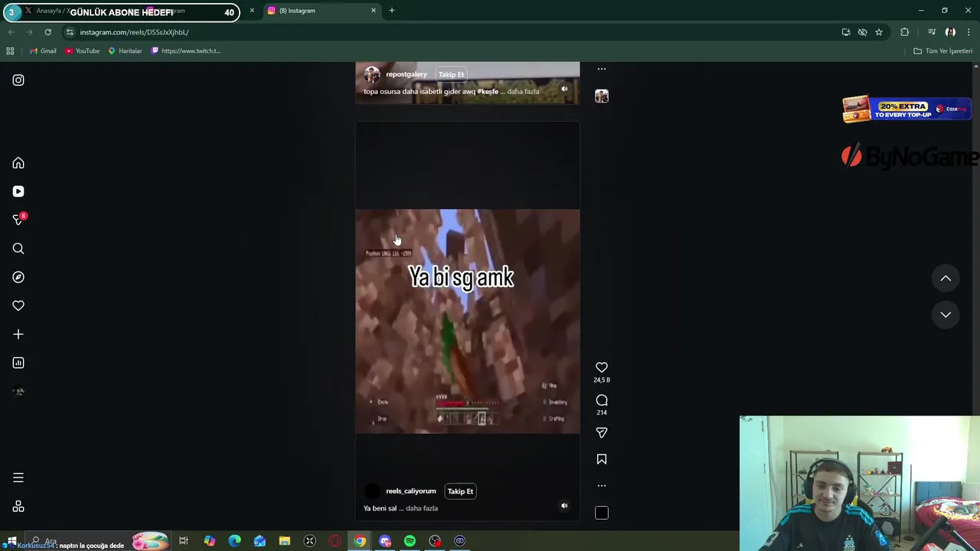Open a new browser tab

point(392,11)
